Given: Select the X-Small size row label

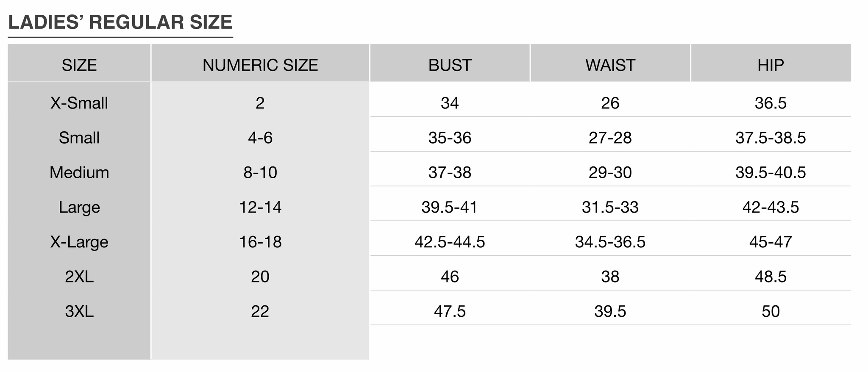Looking at the screenshot, I should click(79, 103).
